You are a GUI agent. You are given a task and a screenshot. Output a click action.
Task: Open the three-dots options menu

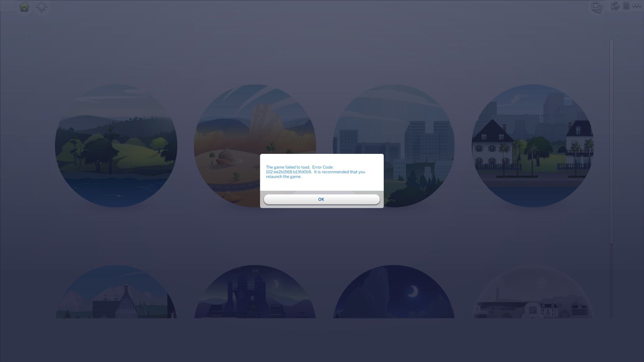point(637,6)
